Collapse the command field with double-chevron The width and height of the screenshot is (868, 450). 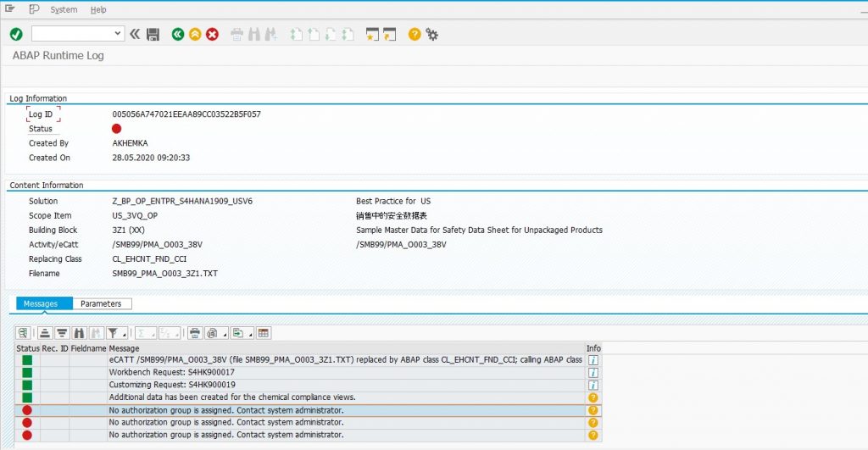click(x=135, y=34)
